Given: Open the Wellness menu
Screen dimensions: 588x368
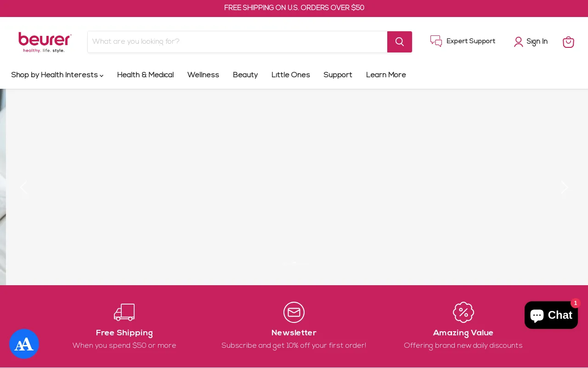Looking at the screenshot, I should click(203, 75).
